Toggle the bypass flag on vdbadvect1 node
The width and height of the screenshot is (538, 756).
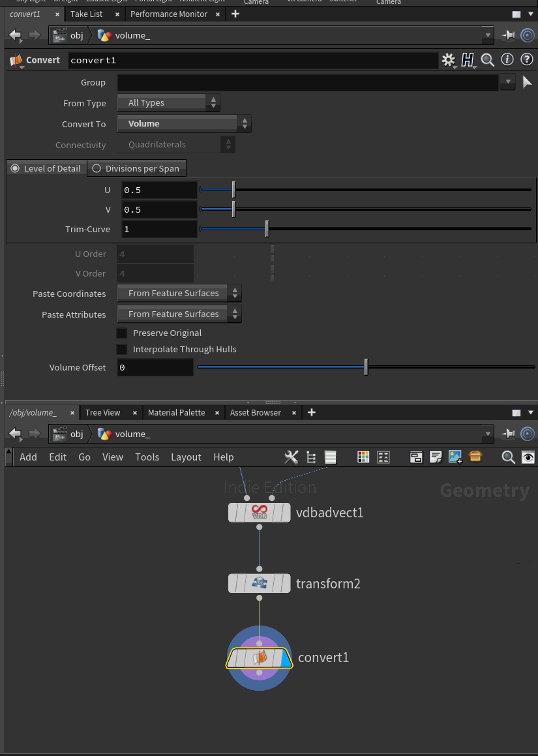(233, 513)
